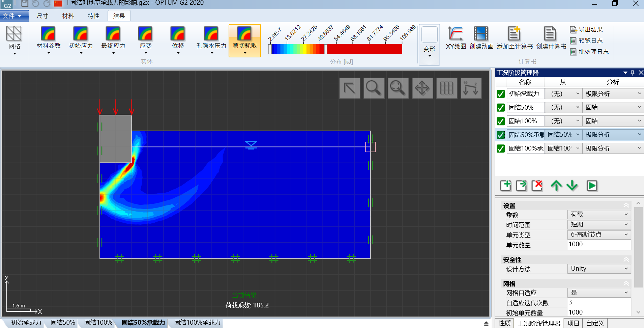Click 导出结果 export results
The width and height of the screenshot is (644, 328).
point(586,30)
